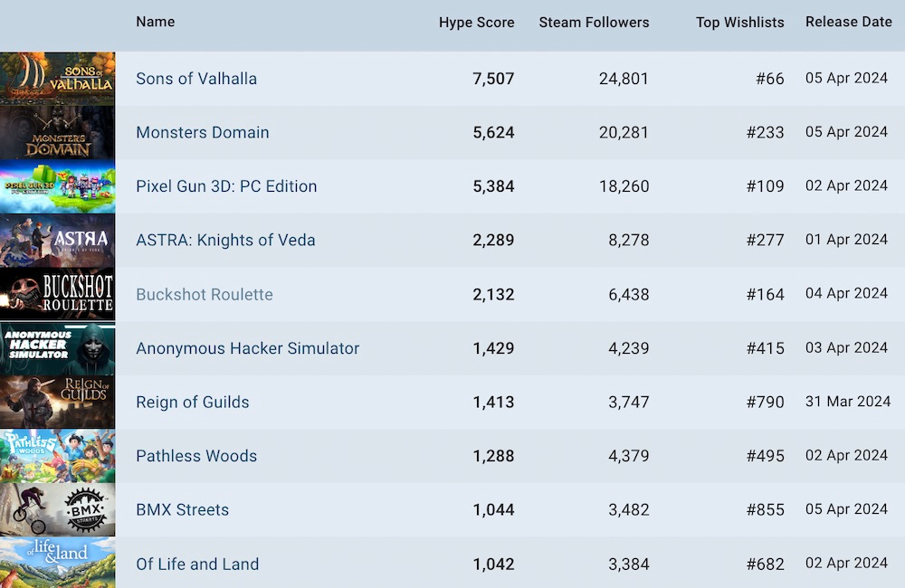The image size is (905, 588).
Task: Select Steam followers count 8,278
Action: (x=629, y=240)
